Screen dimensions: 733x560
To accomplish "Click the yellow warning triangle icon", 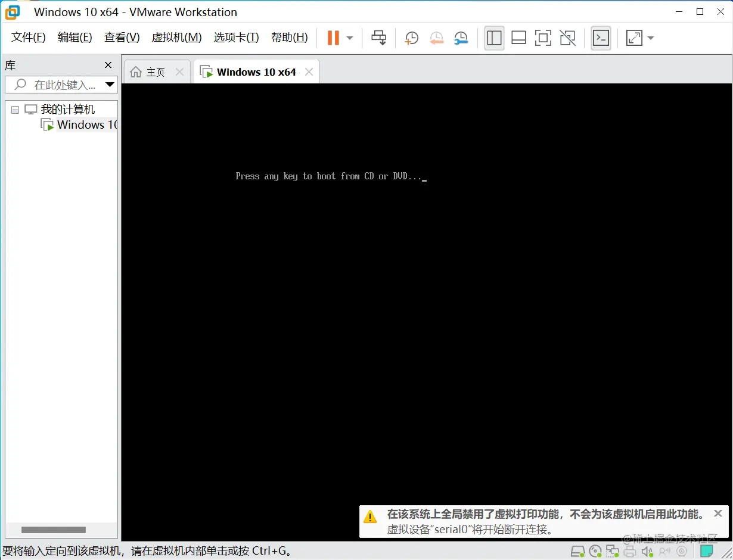I will 371,517.
